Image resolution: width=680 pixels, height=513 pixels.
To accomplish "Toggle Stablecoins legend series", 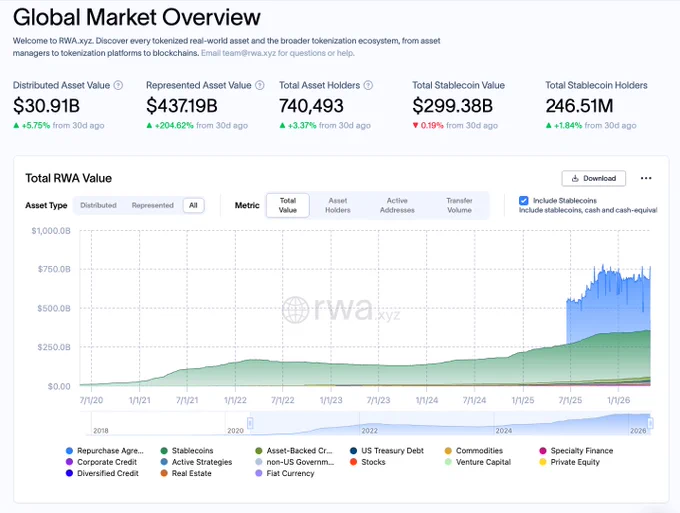I will point(187,451).
